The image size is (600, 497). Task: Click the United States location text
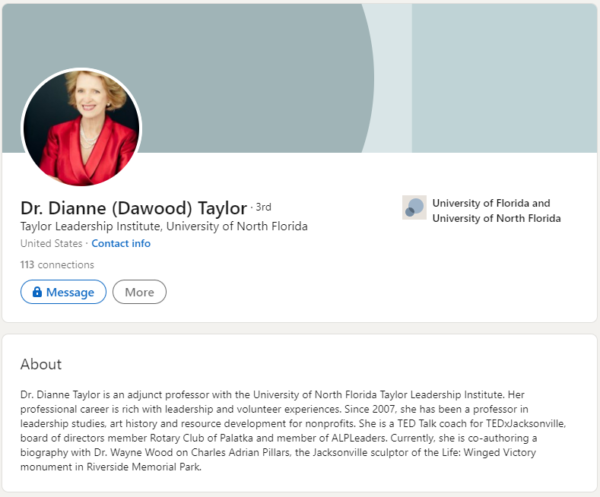(x=51, y=243)
